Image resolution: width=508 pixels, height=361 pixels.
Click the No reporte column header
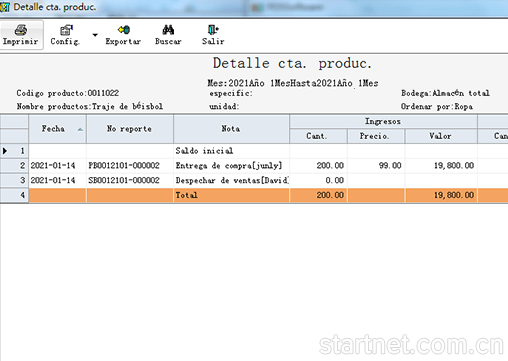[x=130, y=129]
